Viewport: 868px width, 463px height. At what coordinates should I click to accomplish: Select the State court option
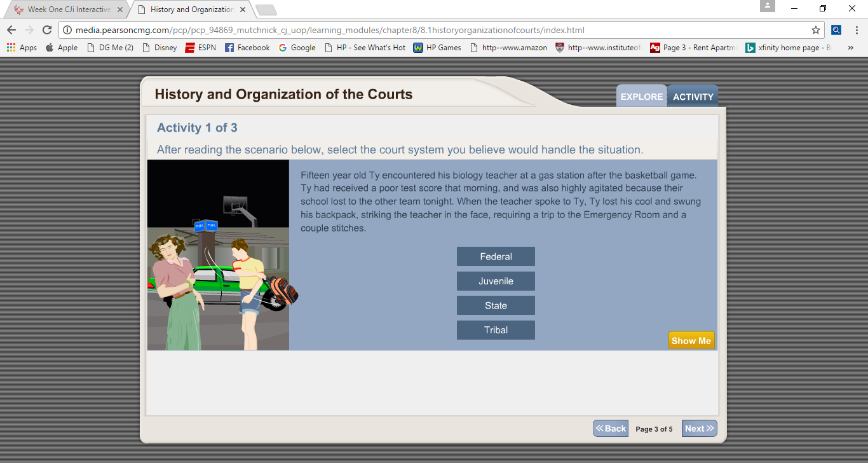pyautogui.click(x=496, y=305)
